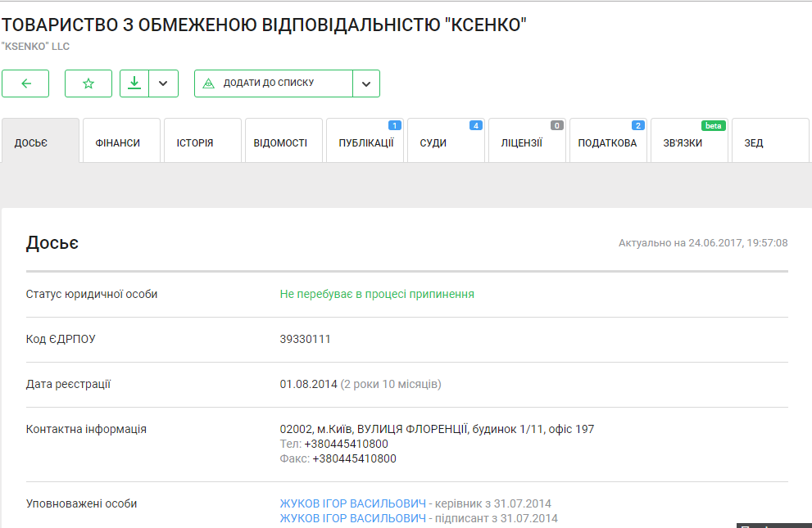Click the star favorite icon
This screenshot has width=812, height=528.
(88, 83)
